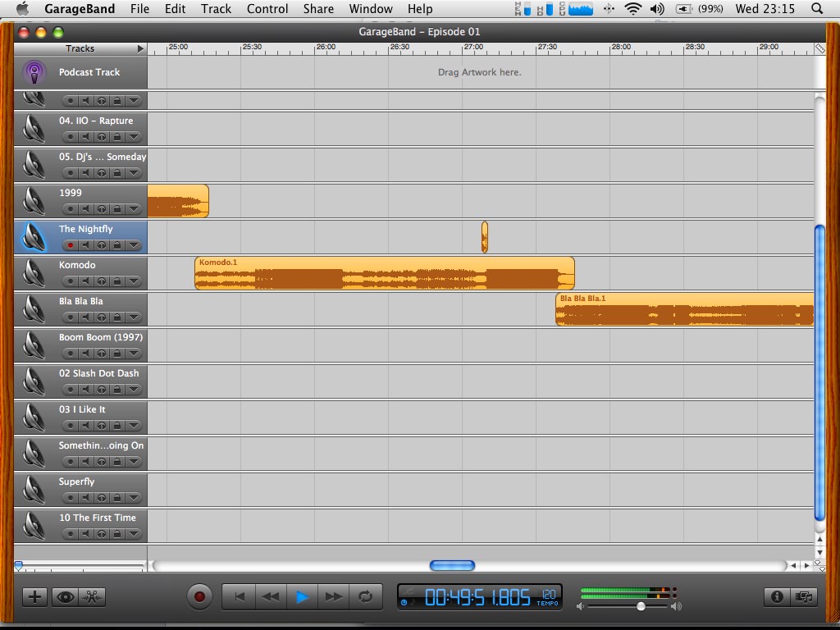Screen dimensions: 840x630
Task: Click the timeline zoom slider handle
Action: coord(19,565)
